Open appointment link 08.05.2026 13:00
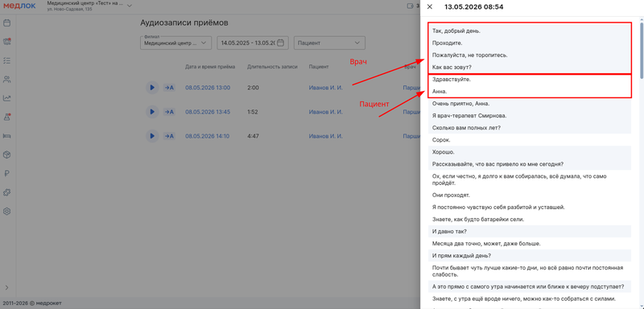 pos(208,88)
